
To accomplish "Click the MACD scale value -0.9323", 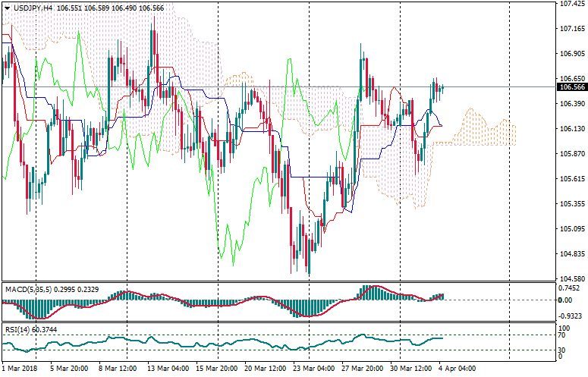I will click(x=571, y=316).
